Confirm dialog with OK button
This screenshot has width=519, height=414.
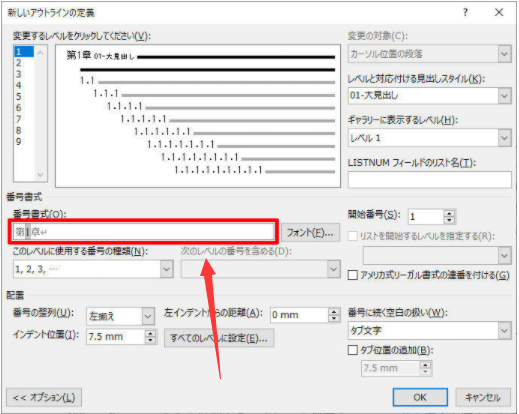coord(420,397)
